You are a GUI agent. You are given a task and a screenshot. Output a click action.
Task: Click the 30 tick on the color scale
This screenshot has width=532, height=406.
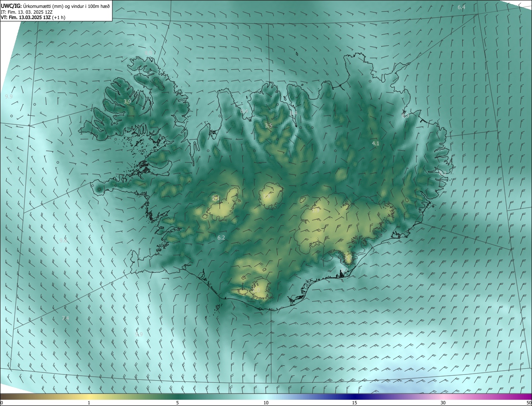tap(443, 403)
